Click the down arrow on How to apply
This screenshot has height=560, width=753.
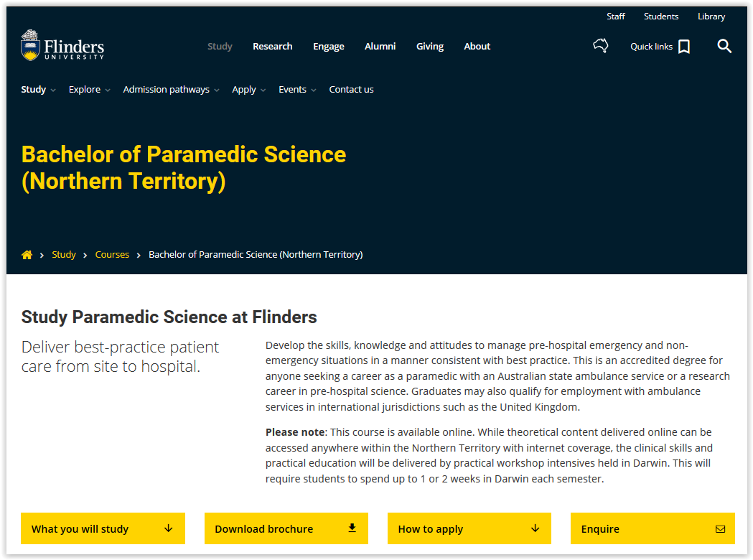535,528
